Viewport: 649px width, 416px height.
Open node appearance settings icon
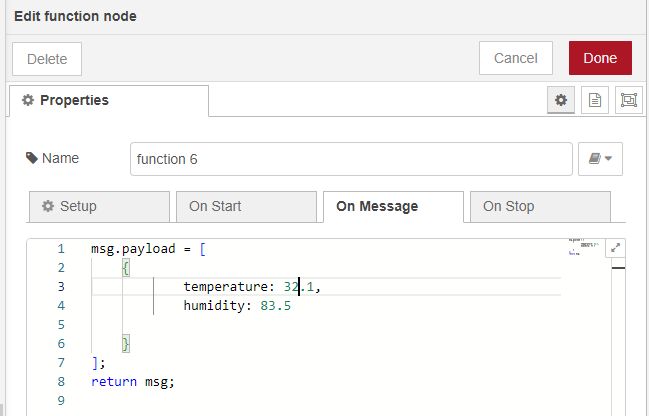tap(629, 100)
